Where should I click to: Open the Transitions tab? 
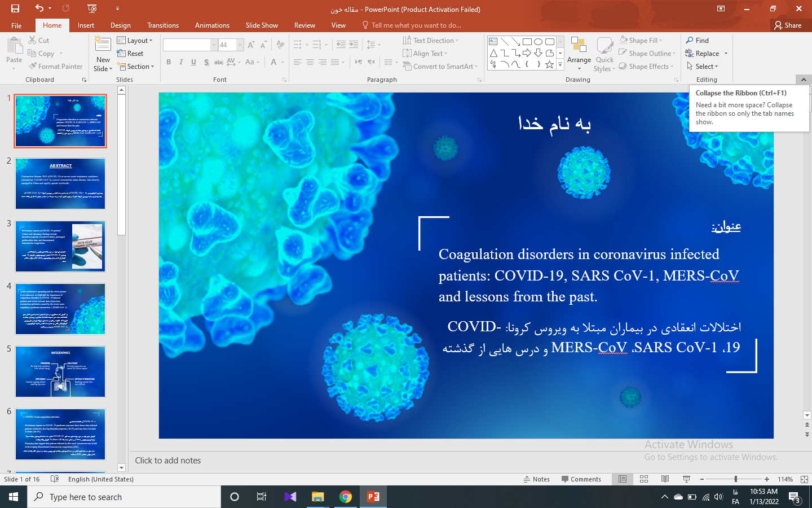coord(162,25)
